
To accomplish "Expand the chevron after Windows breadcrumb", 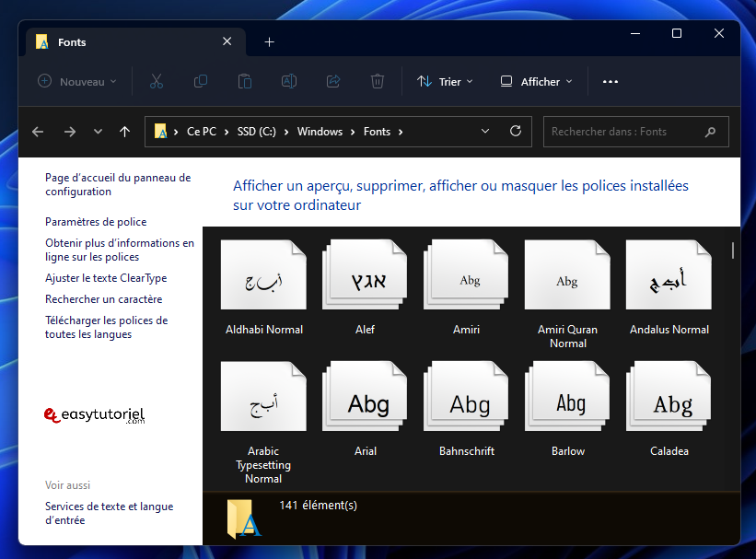I will [x=353, y=133].
